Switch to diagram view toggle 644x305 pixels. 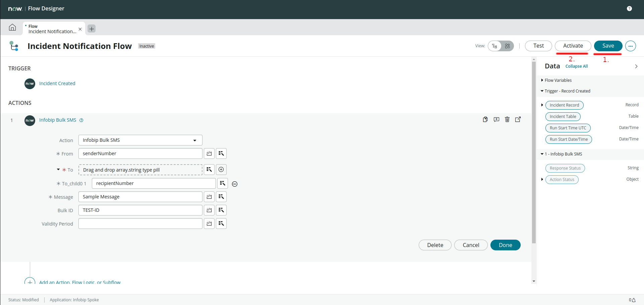[508, 46]
